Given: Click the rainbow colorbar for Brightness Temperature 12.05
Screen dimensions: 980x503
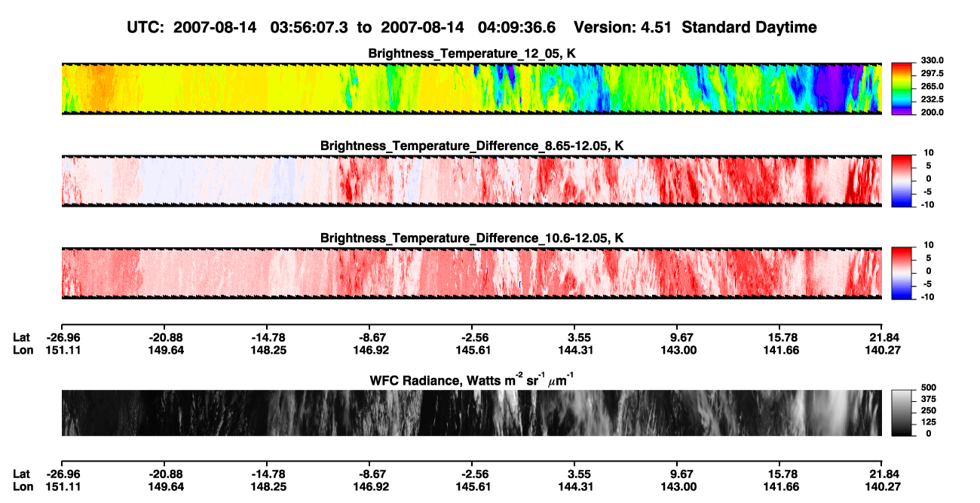Looking at the screenshot, I should click(x=902, y=89).
